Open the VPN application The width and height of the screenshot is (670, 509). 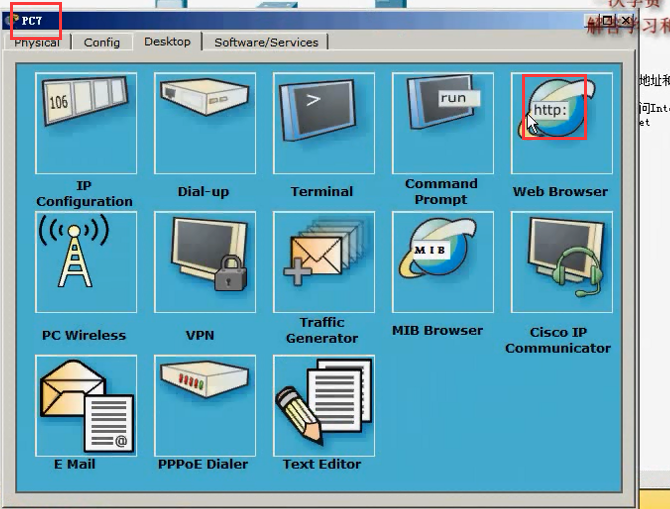205,262
